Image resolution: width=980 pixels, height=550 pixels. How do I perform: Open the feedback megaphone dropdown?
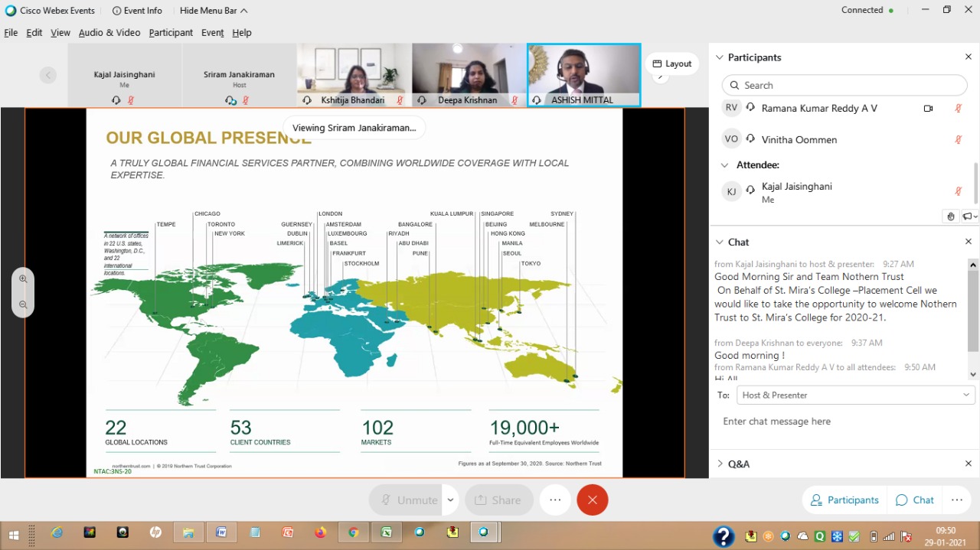click(x=969, y=216)
